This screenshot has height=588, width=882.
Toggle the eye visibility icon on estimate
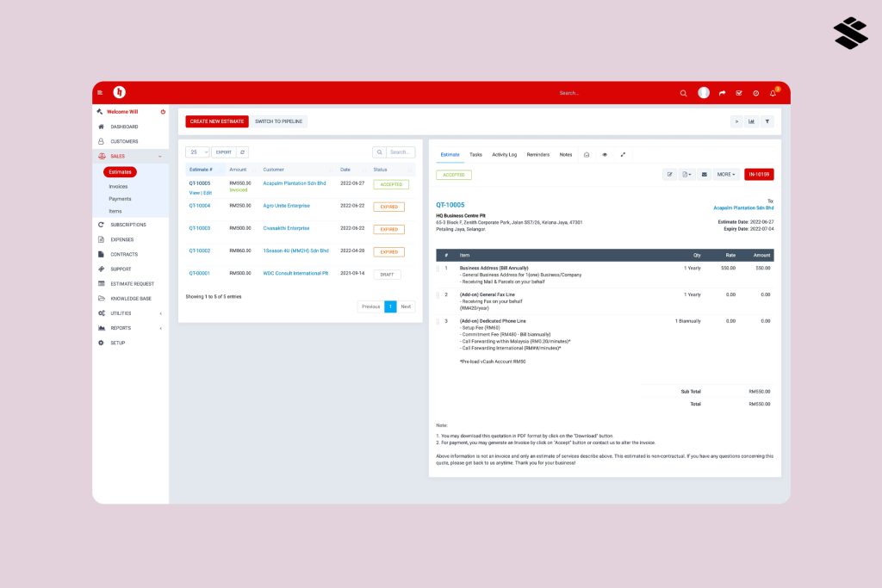click(x=605, y=155)
